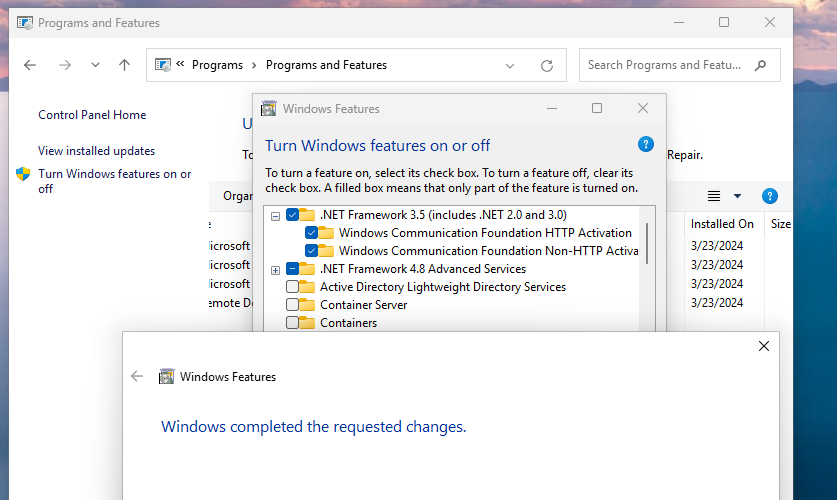
Task: Click Turn Windows features on or off link
Action: coord(114,181)
